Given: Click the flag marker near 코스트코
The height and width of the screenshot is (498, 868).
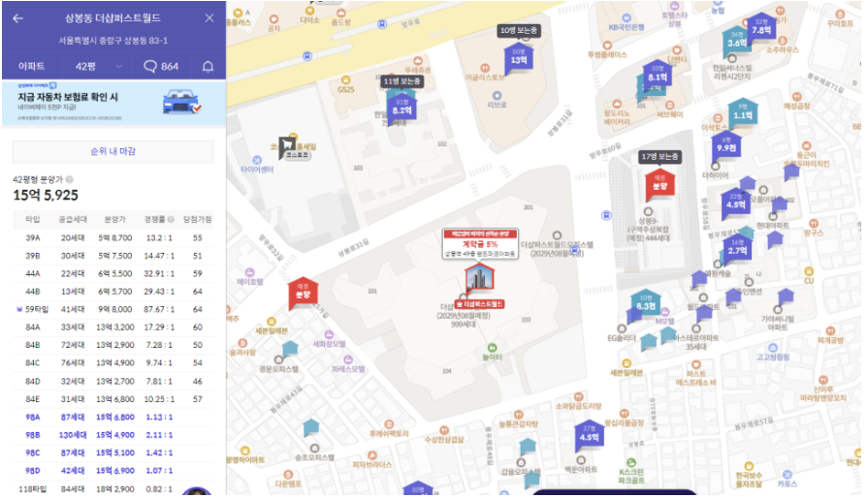Looking at the screenshot, I should (x=287, y=146).
